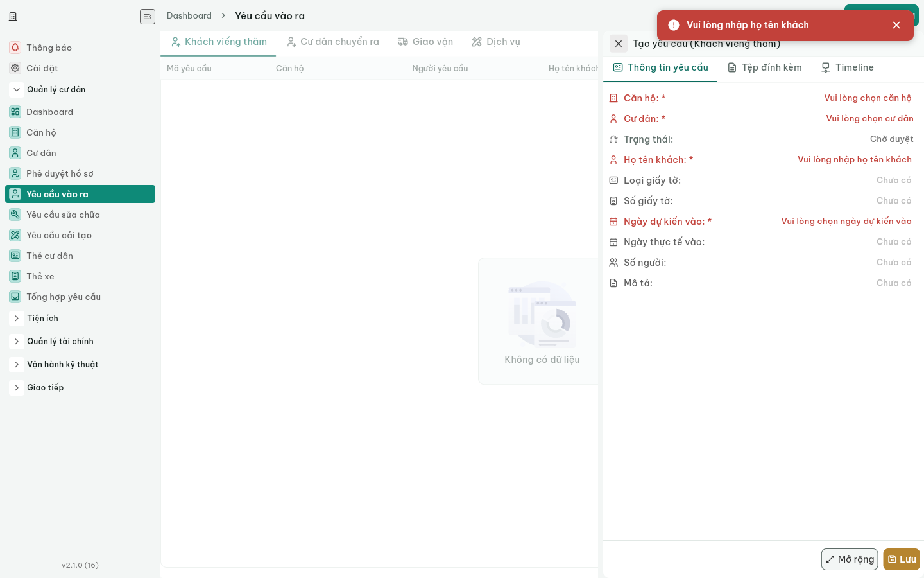Screen dimensions: 924x578
Task: Open Thẻ cư dân card icon
Action: coord(15,256)
